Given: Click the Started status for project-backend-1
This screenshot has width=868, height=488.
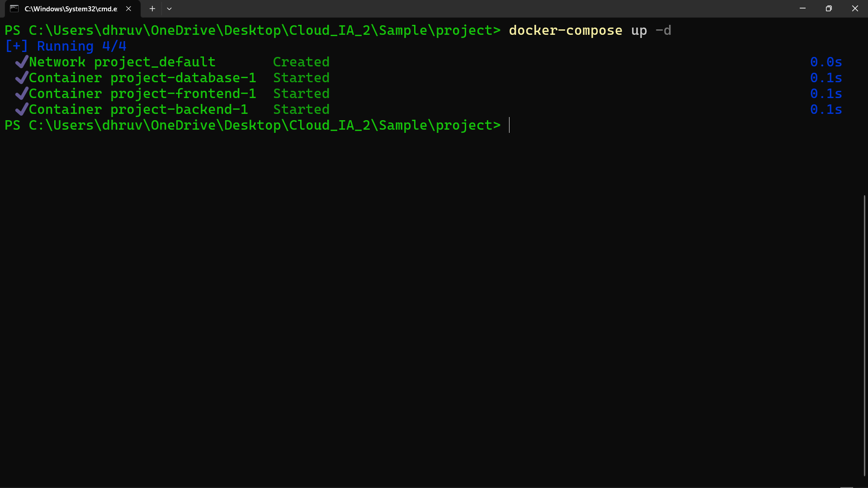Looking at the screenshot, I should (301, 109).
